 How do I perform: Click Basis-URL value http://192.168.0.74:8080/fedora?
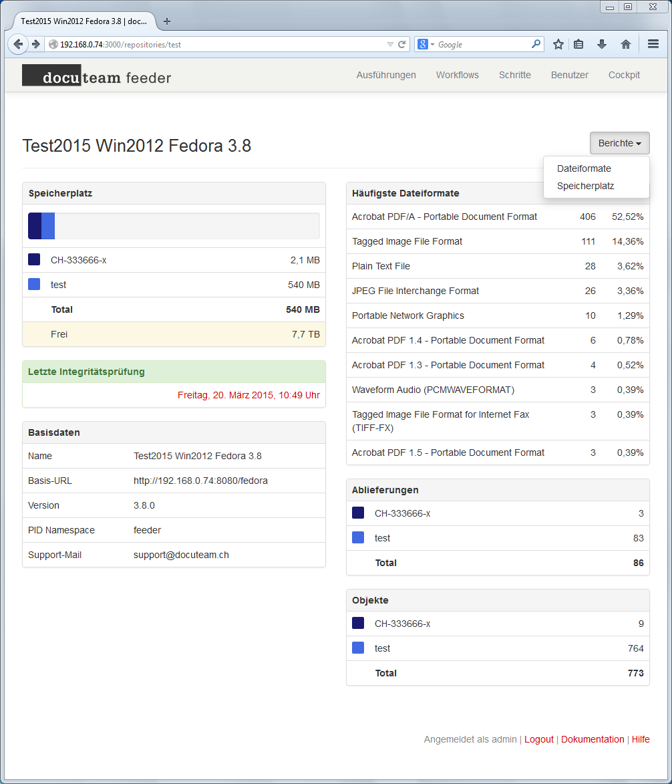(200, 481)
